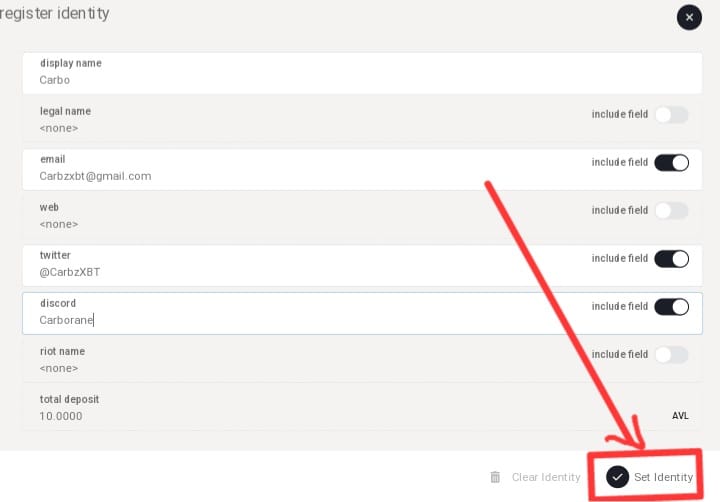The image size is (720, 502).
Task: Click the Set Identity button
Action: tap(649, 477)
